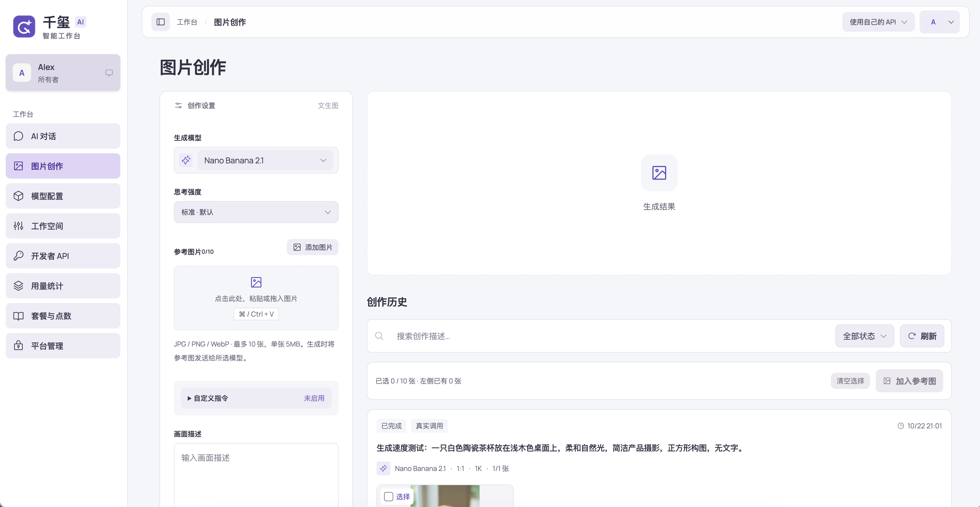
Task: Open 用量统计 menu item
Action: click(63, 286)
